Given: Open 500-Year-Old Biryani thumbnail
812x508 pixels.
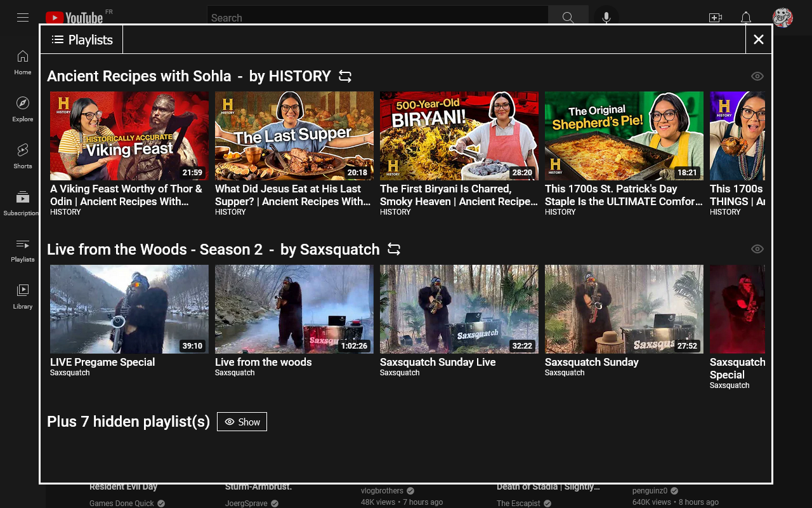Looking at the screenshot, I should point(459,136).
